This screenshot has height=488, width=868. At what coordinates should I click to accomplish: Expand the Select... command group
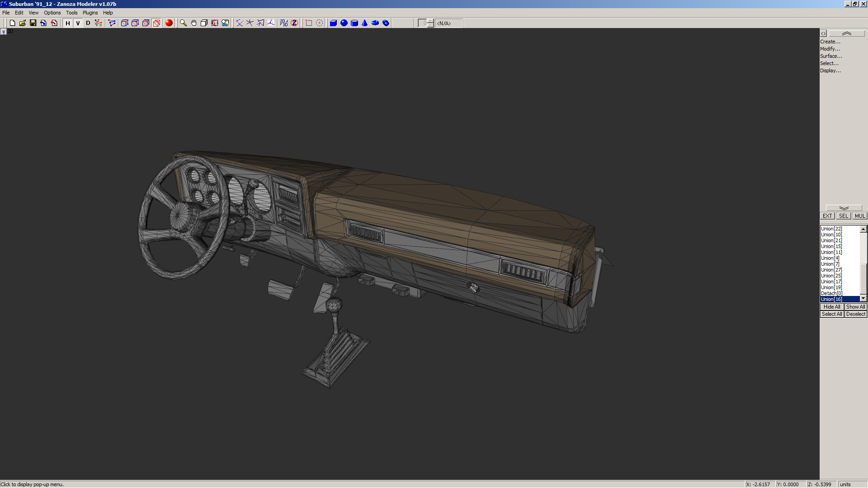click(x=829, y=63)
